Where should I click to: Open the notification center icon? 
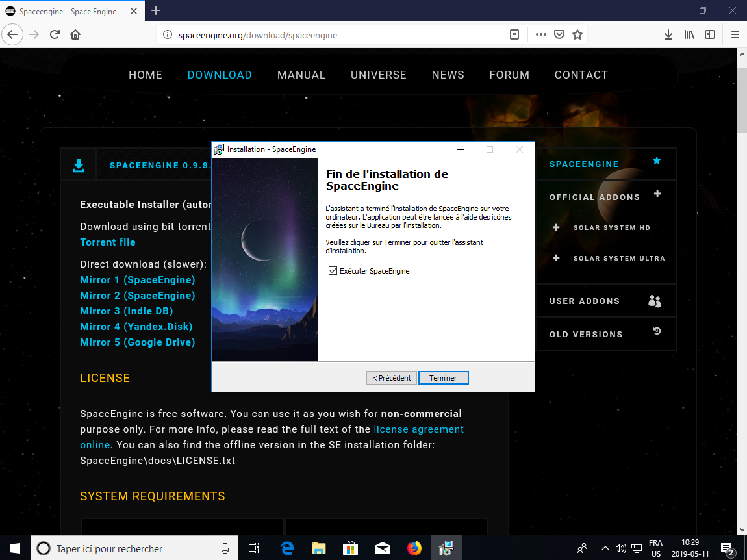coord(727,548)
